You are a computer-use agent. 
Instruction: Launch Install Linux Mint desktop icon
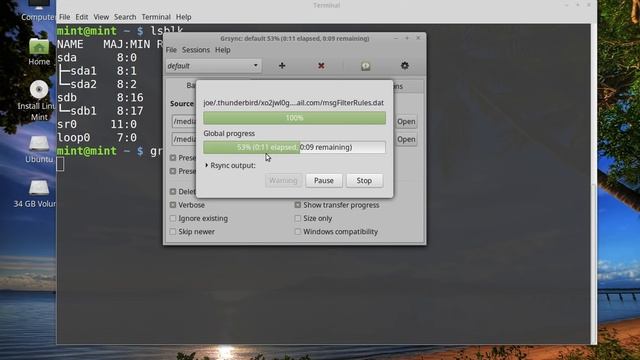point(38,100)
